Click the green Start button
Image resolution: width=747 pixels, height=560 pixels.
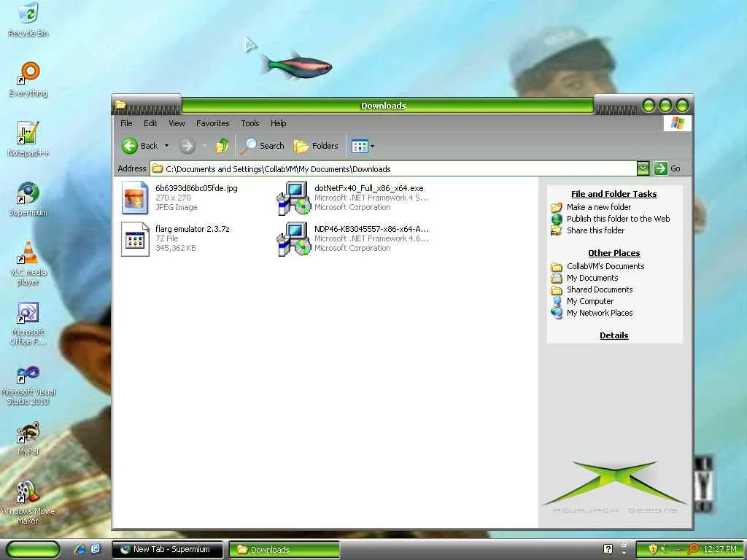click(33, 550)
